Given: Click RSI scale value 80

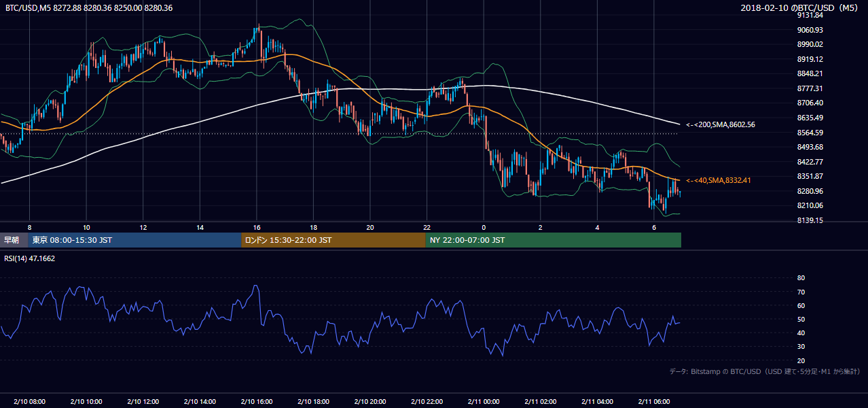Looking at the screenshot, I should click(x=801, y=278).
